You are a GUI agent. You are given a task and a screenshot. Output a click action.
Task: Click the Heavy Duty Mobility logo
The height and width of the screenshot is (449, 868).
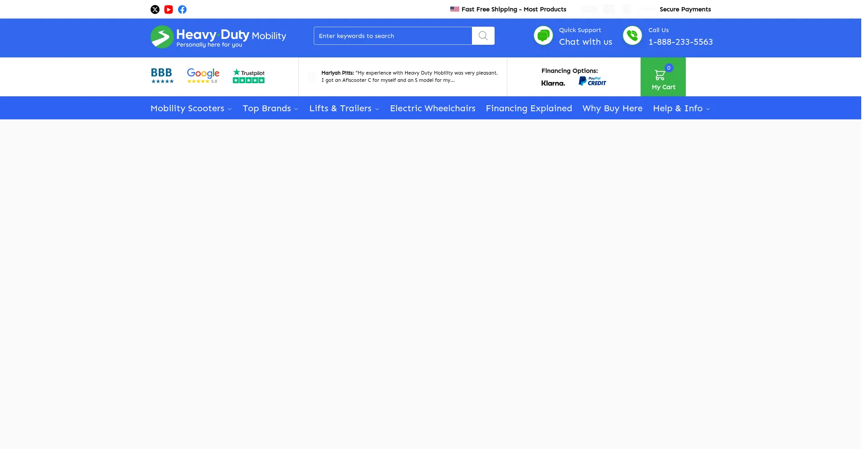point(218,37)
